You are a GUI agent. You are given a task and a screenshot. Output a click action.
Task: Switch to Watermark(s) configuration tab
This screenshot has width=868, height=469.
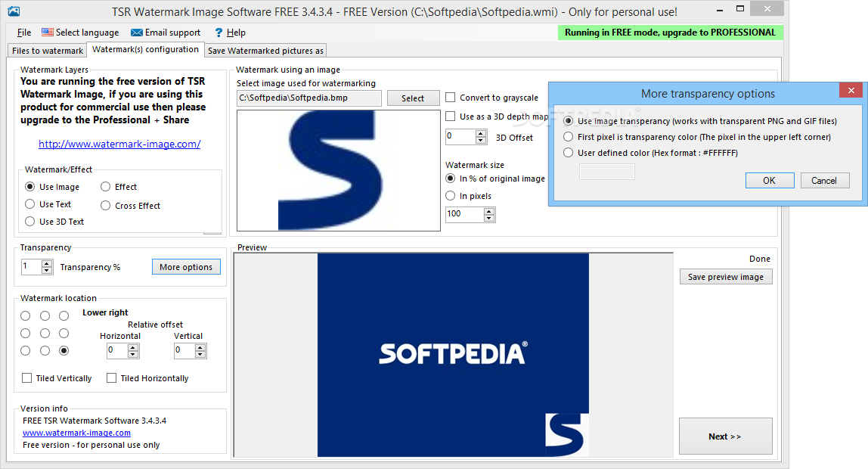pyautogui.click(x=146, y=49)
